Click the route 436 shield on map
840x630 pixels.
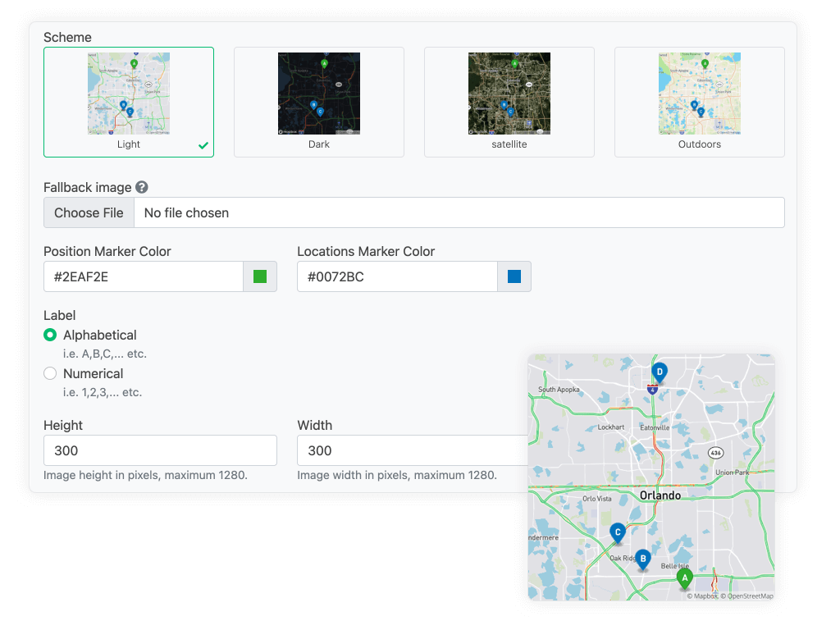716,453
